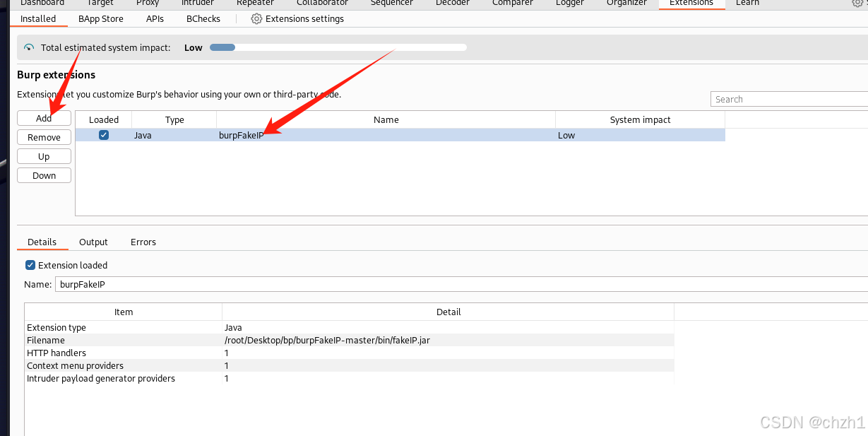Show the Output tab
The width and height of the screenshot is (868, 436).
tap(93, 242)
